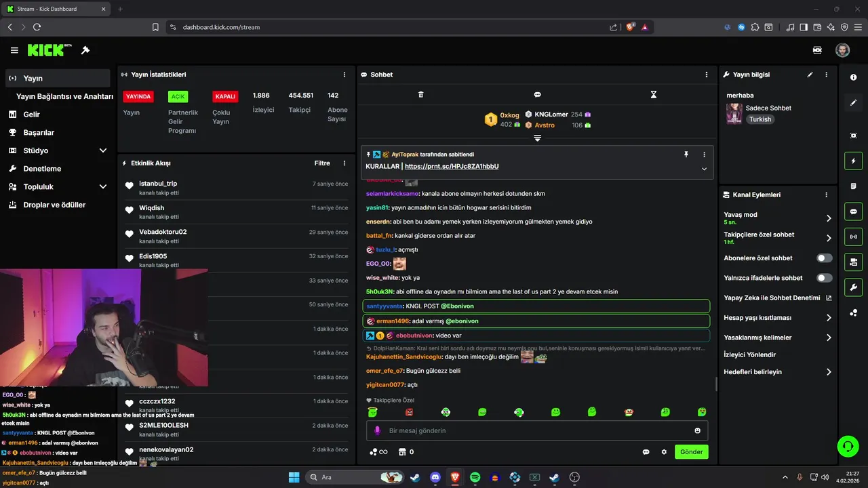
Task: Open Etkinlik Akışı three-dot menu
Action: [344, 163]
